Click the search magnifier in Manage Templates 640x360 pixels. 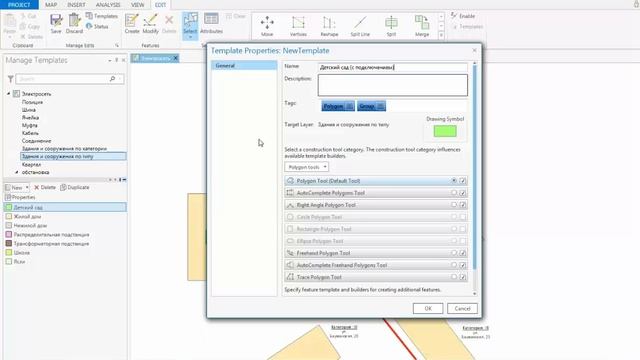coord(113,79)
